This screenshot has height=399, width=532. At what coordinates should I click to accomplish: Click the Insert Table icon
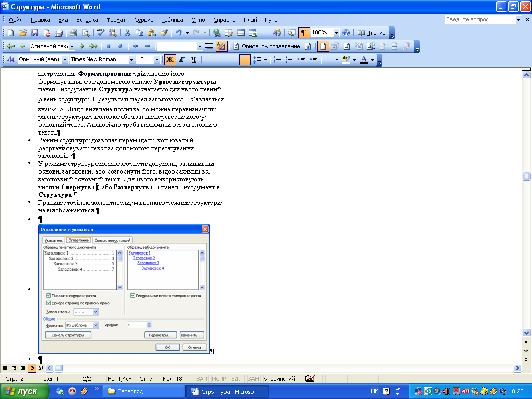click(241, 33)
